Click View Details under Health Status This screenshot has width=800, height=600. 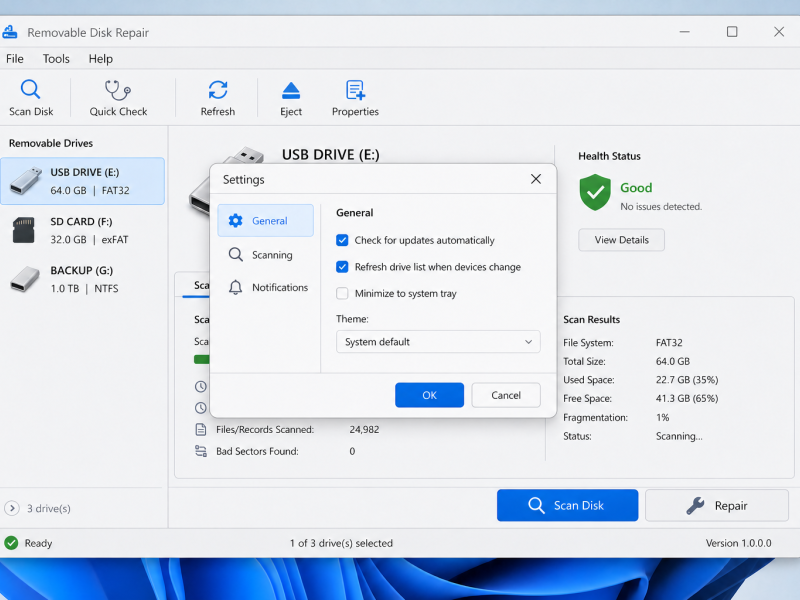click(x=621, y=240)
